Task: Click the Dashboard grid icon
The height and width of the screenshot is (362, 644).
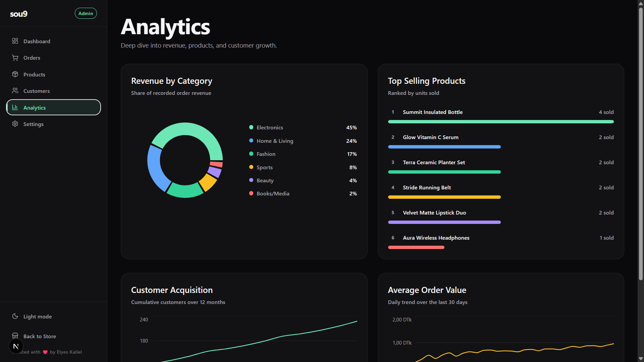Action: 15,41
